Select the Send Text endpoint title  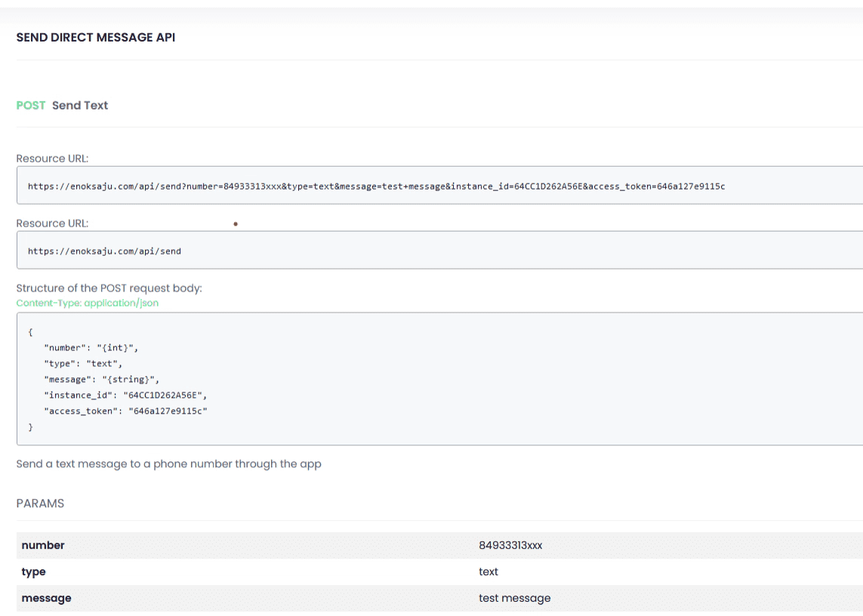80,106
